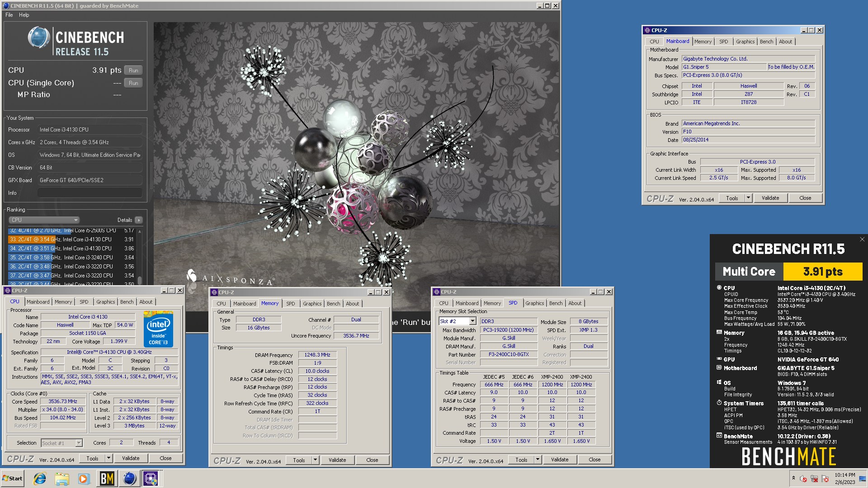Open the Cinebench Help menu

coord(24,15)
